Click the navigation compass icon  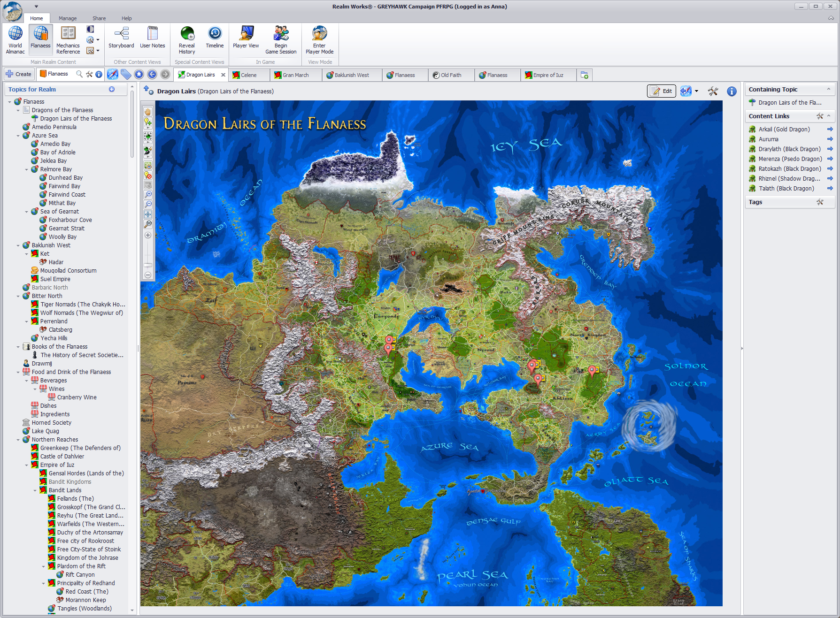(113, 74)
